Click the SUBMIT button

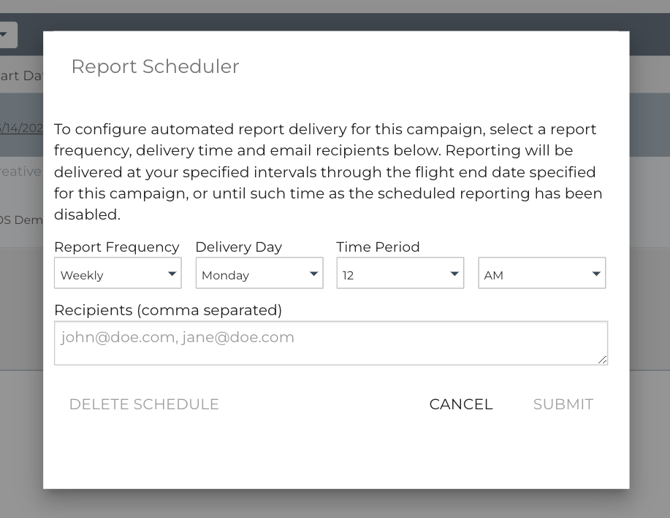(563, 404)
